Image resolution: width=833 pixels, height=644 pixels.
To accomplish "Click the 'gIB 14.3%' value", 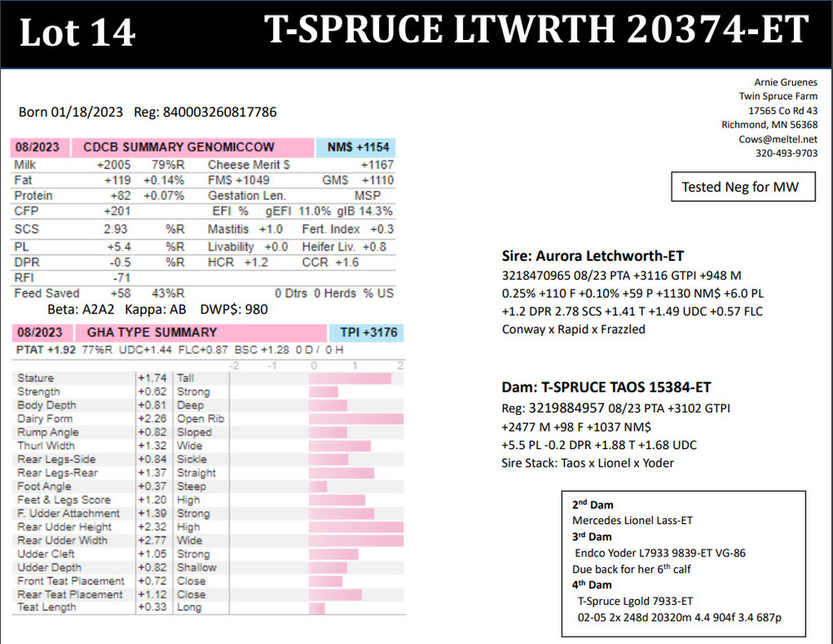I will pos(365,211).
